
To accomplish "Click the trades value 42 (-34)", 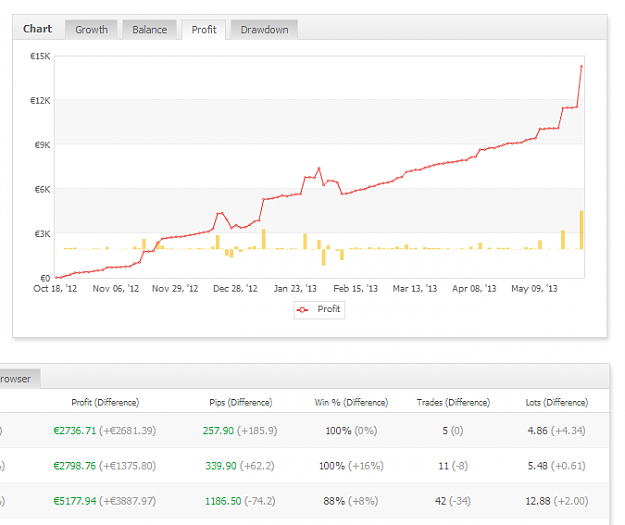I will tap(453, 501).
